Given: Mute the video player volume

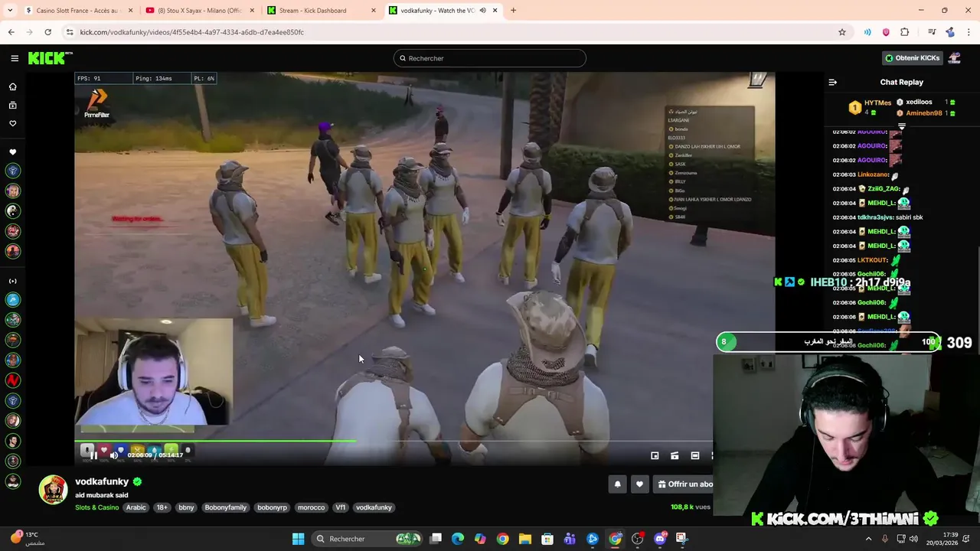Looking at the screenshot, I should tap(113, 455).
